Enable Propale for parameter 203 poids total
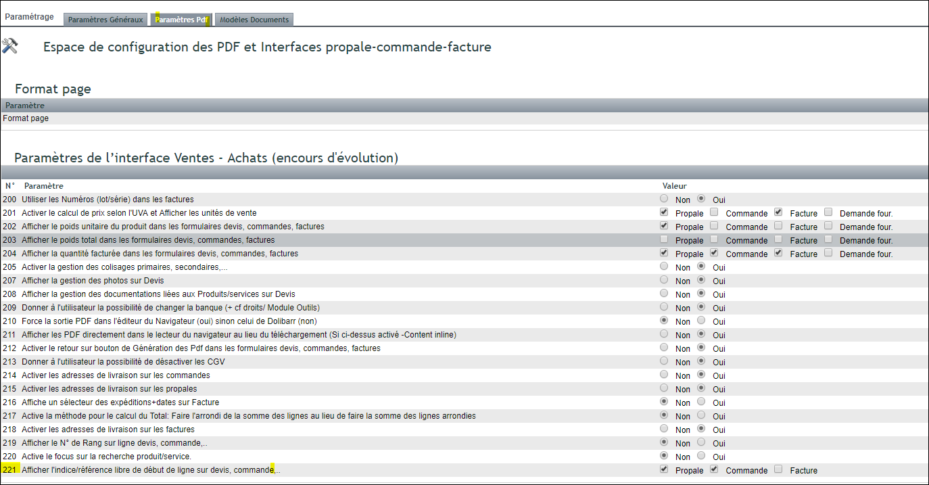Viewport: 929px width, 485px height. coord(664,239)
